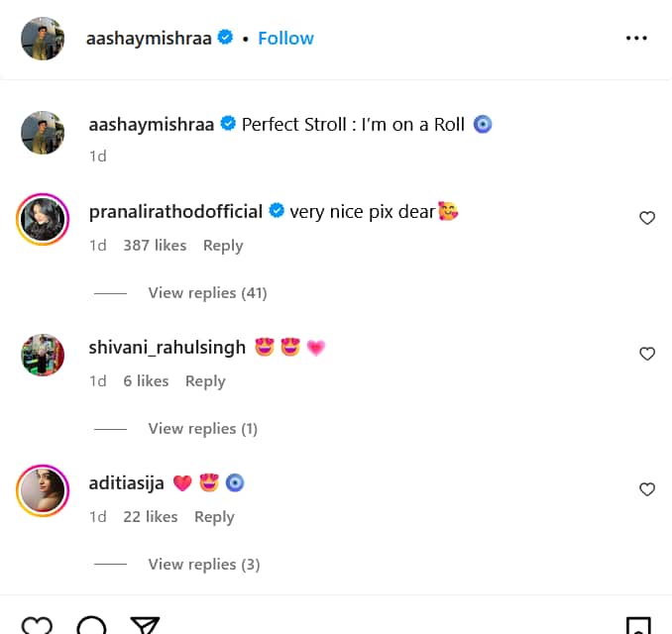Expand View replies (1)
Viewport: 672px width, 634px height.
tap(202, 429)
